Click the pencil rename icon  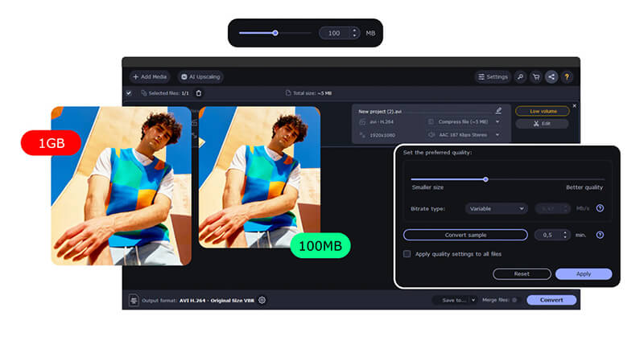coord(498,110)
